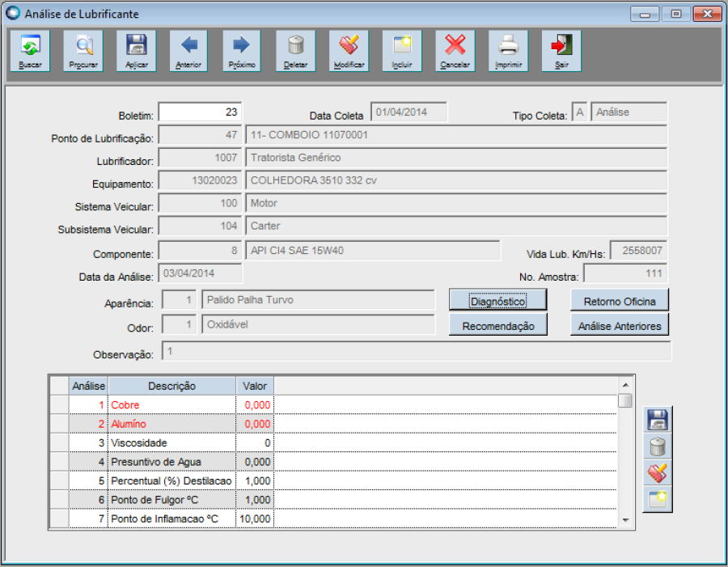Advance to next record with Próximo
The height and width of the screenshot is (567, 728).
pyautogui.click(x=242, y=51)
